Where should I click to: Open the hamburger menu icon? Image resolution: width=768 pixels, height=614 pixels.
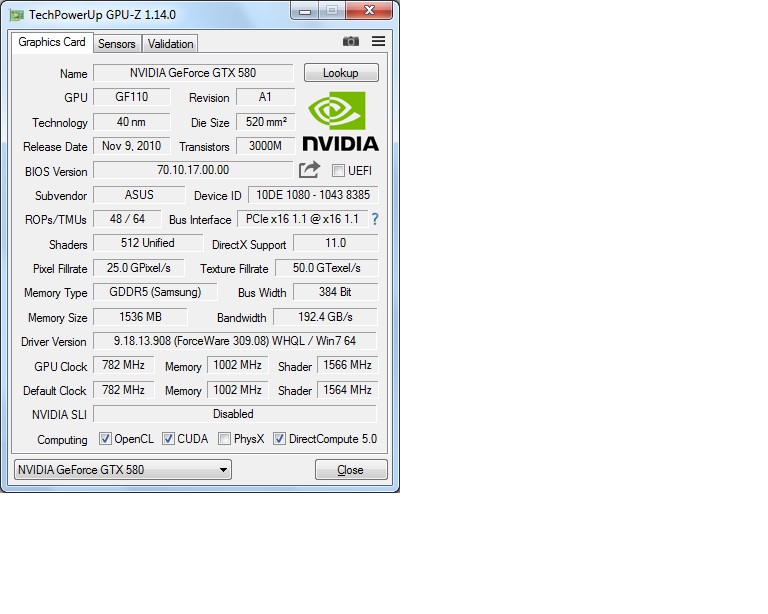[378, 41]
